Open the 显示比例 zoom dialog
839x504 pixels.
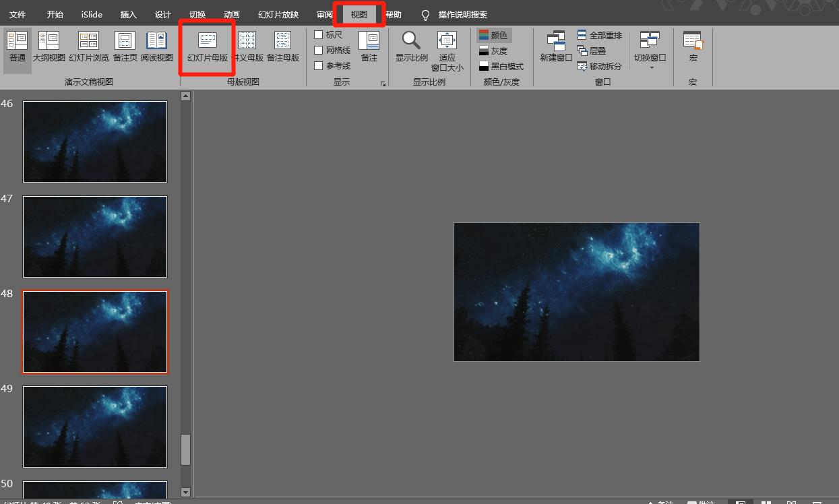click(411, 46)
